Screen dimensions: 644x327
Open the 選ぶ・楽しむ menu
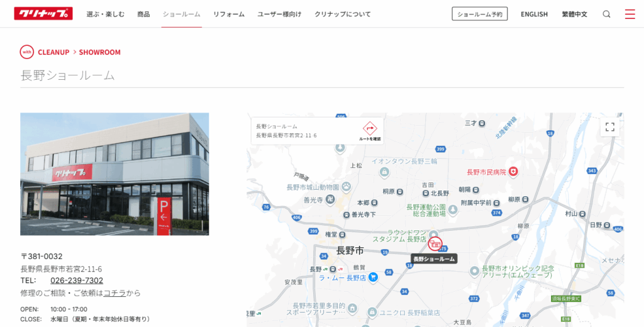(x=106, y=14)
